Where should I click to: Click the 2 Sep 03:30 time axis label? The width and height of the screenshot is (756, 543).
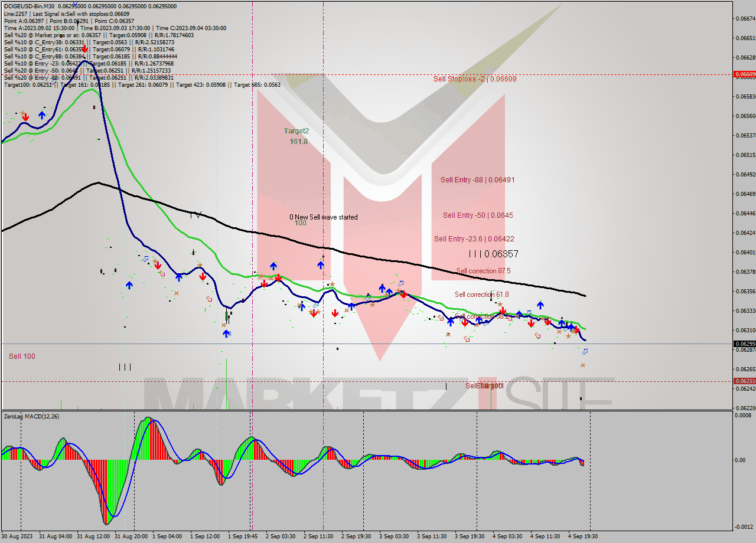click(x=281, y=537)
